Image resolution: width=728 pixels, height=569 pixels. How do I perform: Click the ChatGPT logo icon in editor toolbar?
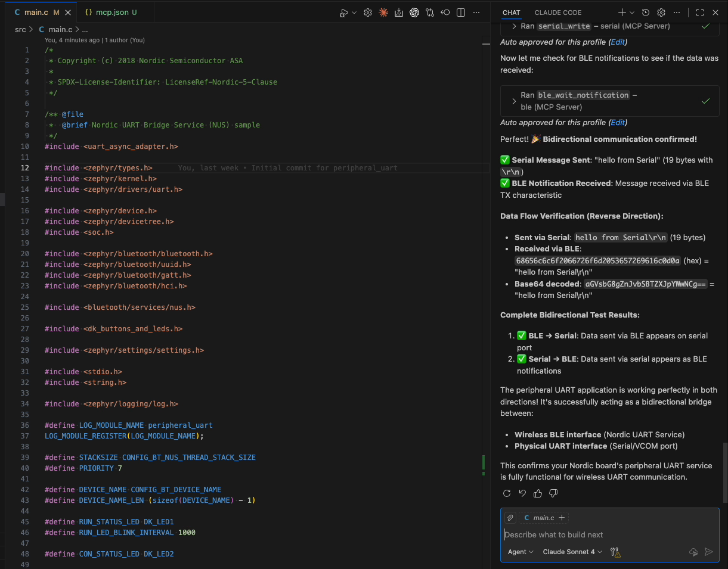(414, 13)
